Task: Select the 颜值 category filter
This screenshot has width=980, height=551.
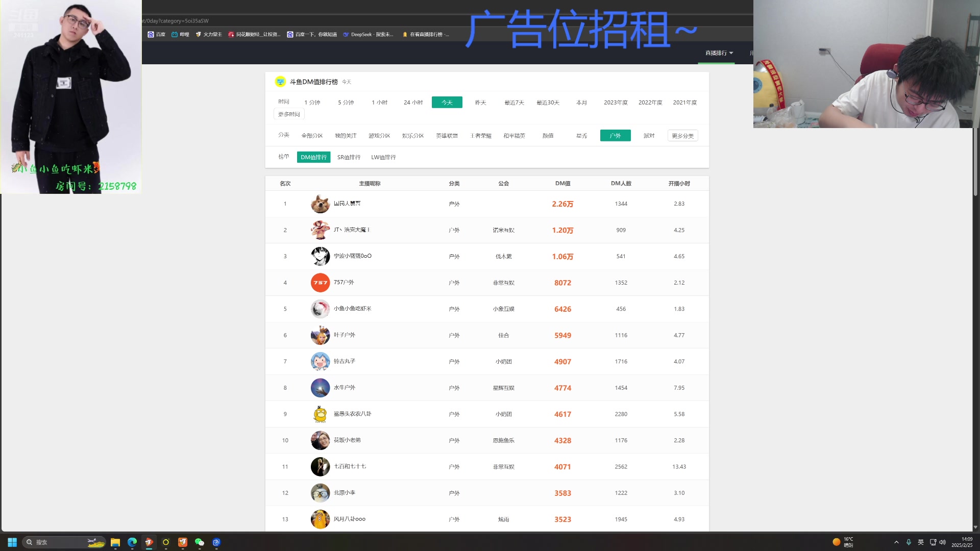Action: click(x=548, y=135)
